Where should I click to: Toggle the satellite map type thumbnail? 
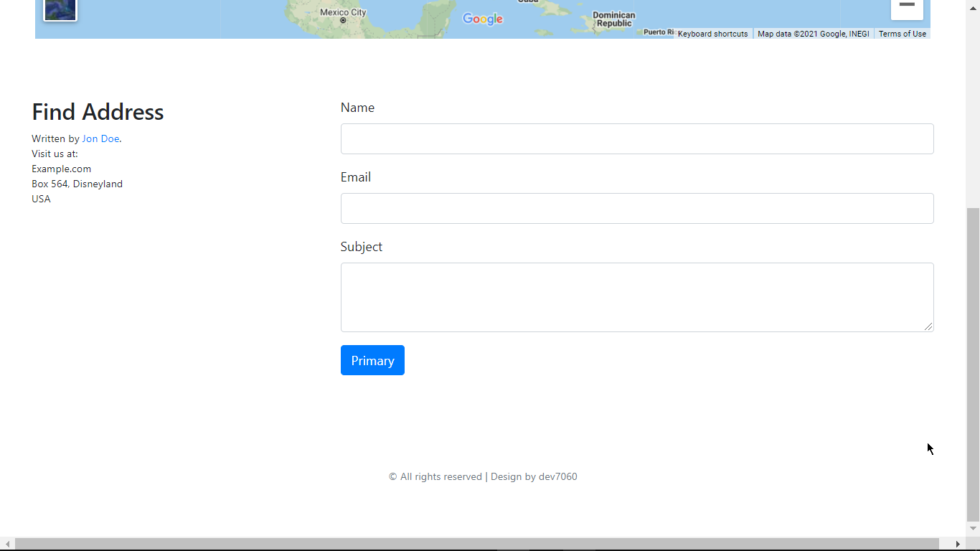coord(60,9)
